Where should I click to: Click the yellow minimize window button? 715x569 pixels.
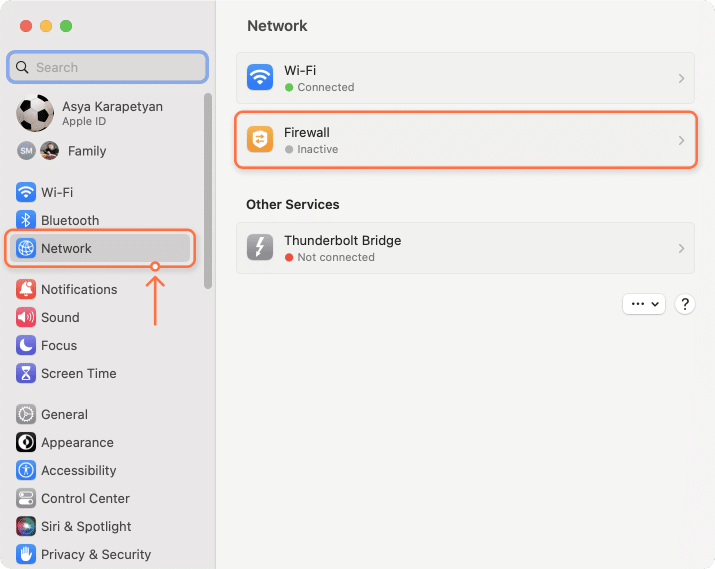click(x=46, y=26)
